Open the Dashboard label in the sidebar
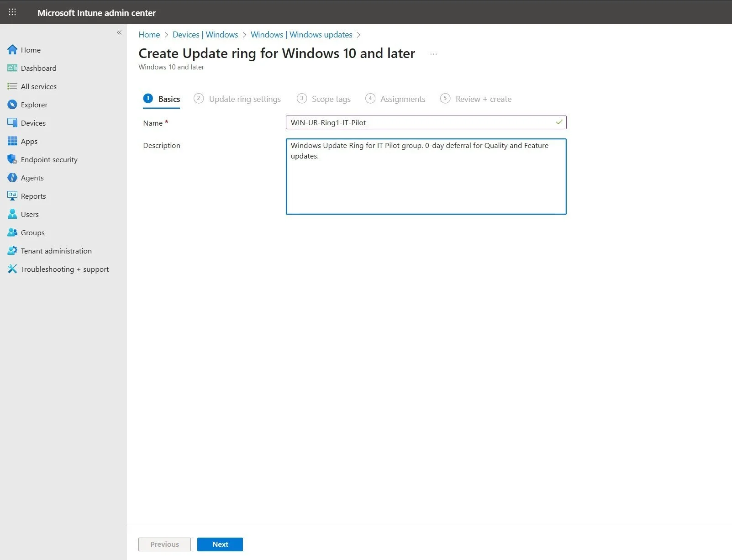 pos(39,69)
